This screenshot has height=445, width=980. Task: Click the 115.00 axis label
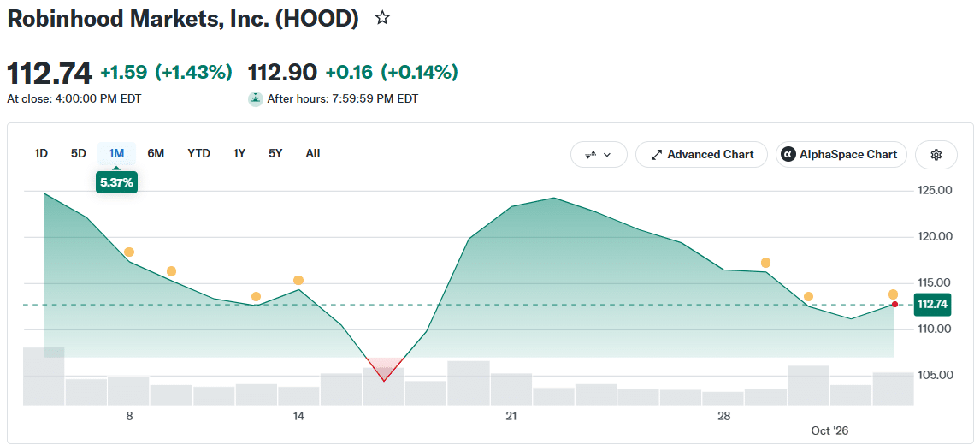[x=935, y=282]
